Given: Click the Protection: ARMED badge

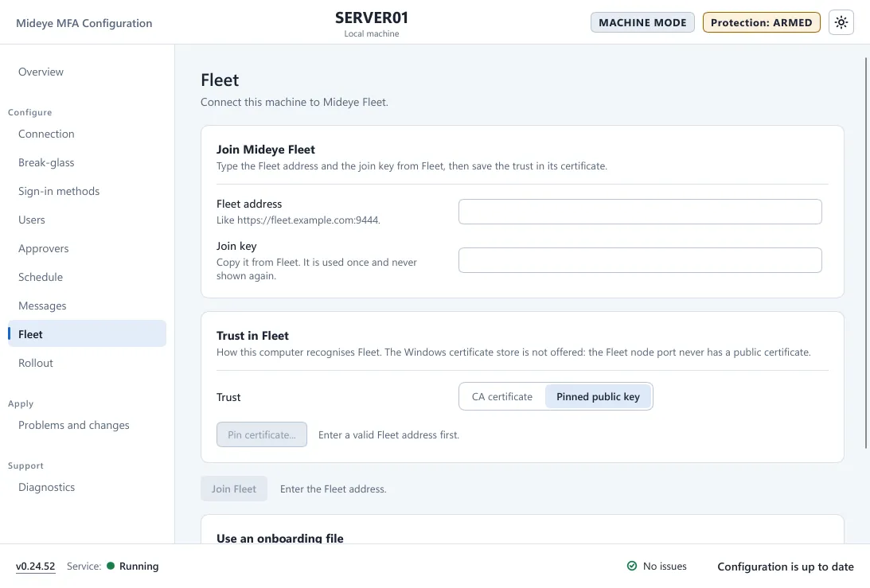Looking at the screenshot, I should [x=761, y=23].
